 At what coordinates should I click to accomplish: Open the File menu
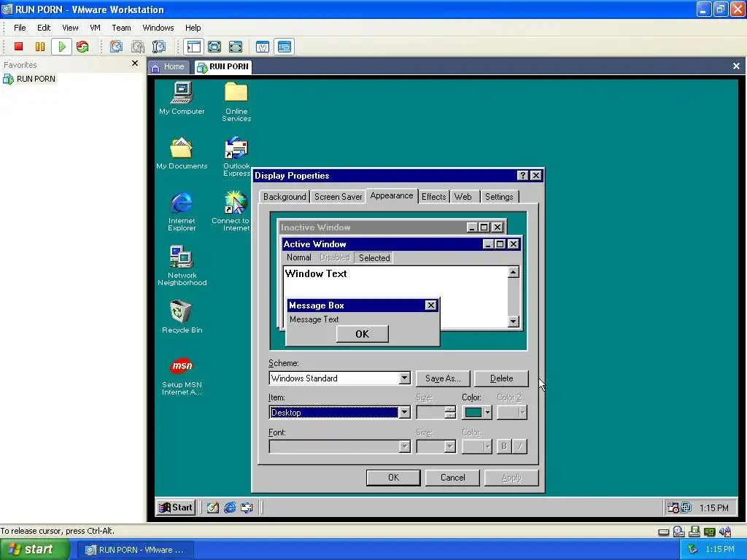click(20, 28)
